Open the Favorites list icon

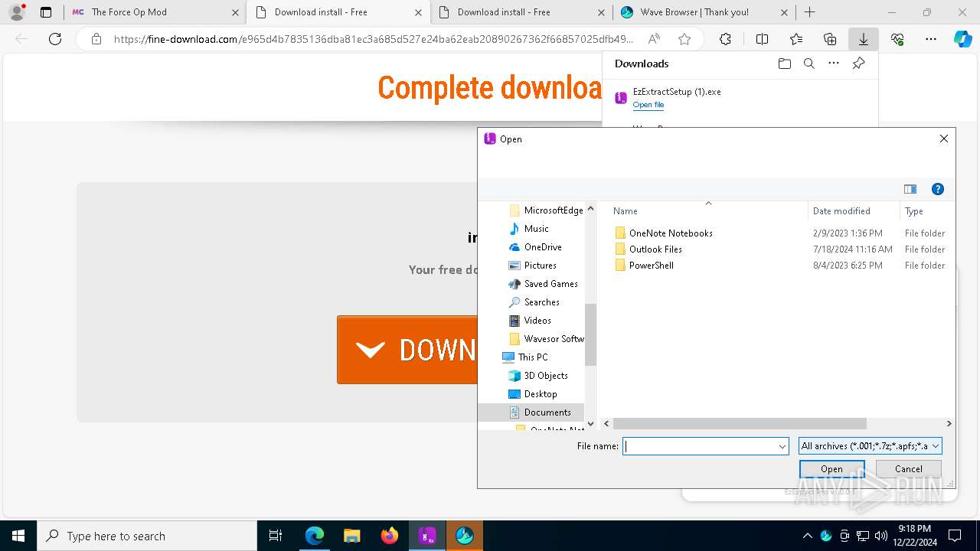pos(796,39)
